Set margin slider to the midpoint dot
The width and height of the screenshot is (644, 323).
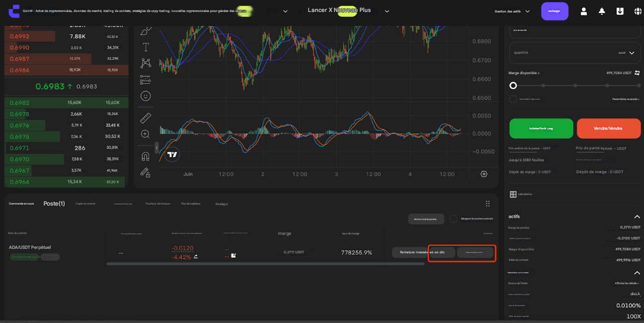[575, 86]
